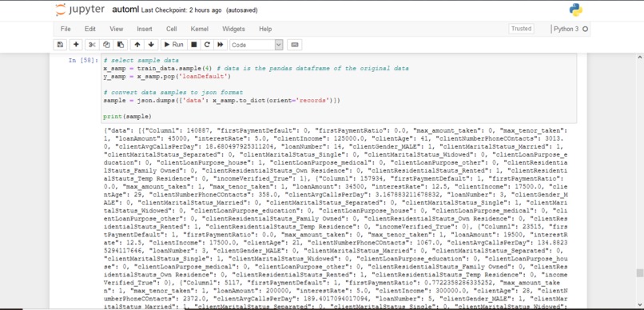Click the vertical scrollbar thumb
Viewport: 644px width, 310px height.
(x=639, y=273)
